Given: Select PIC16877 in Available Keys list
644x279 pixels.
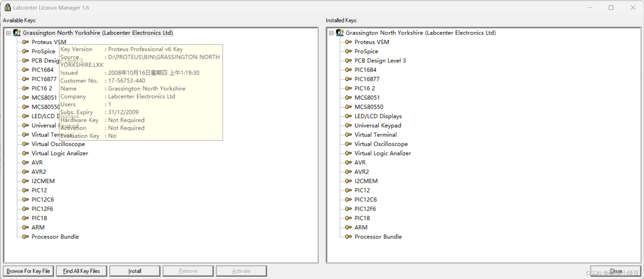Looking at the screenshot, I should 44,79.
